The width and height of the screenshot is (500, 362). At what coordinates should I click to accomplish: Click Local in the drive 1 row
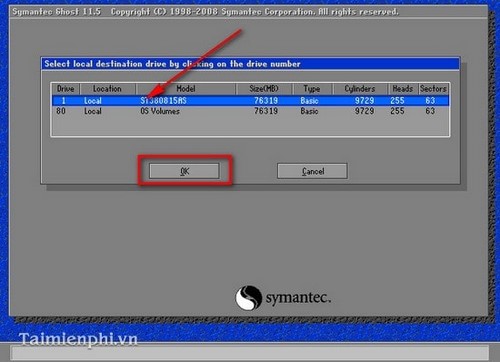tap(93, 101)
